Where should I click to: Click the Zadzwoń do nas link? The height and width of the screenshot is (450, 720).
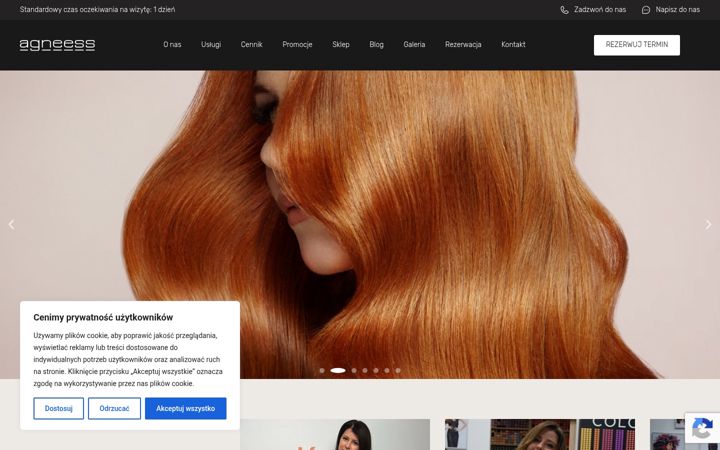(600, 10)
